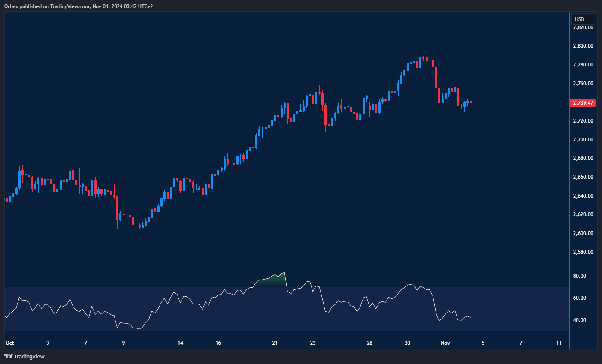Screen dimensions: 602x364
Task: Click the 80.00 RSI scale label
Action: (580, 276)
